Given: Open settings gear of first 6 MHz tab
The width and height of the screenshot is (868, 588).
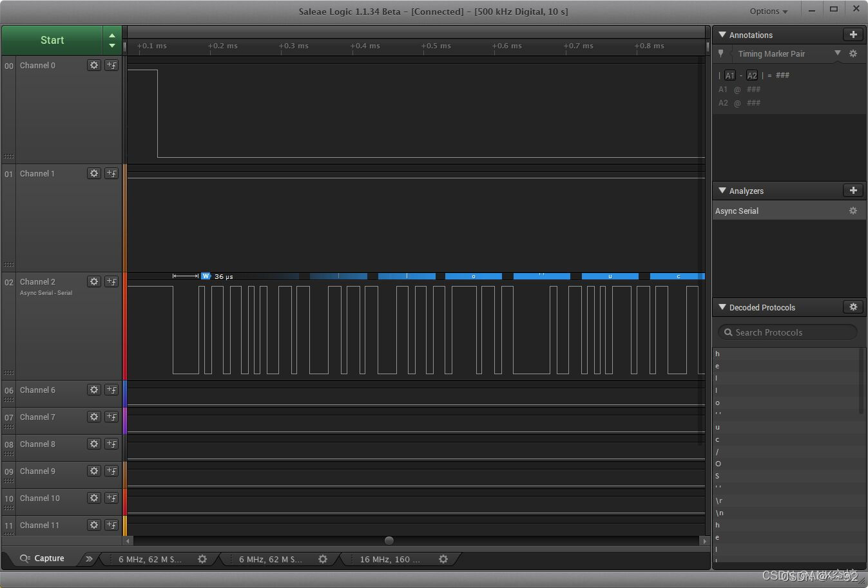Looking at the screenshot, I should (202, 559).
